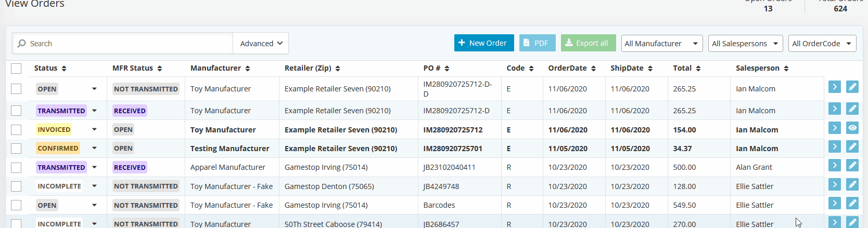Image resolution: width=868 pixels, height=228 pixels.
Task: Edit the TRANSMITTED Toy Manufacturer order
Action: (x=852, y=109)
